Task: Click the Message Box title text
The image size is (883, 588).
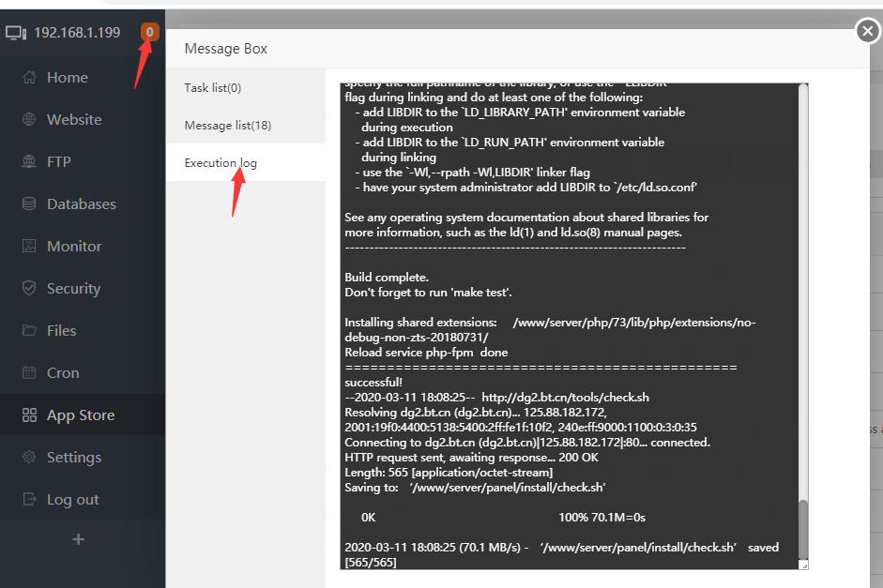Action: click(226, 49)
